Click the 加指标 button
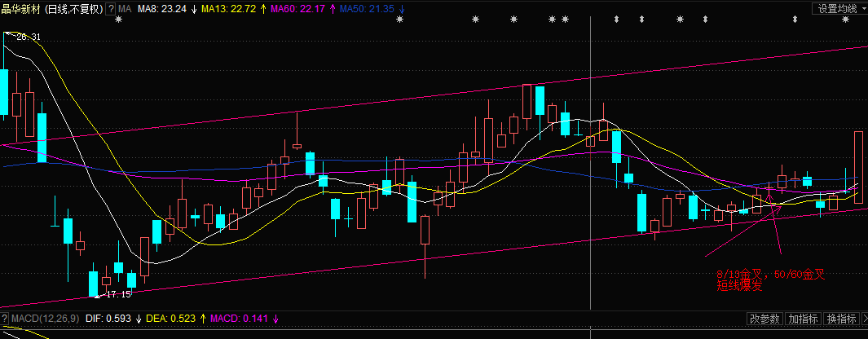 pos(803,319)
